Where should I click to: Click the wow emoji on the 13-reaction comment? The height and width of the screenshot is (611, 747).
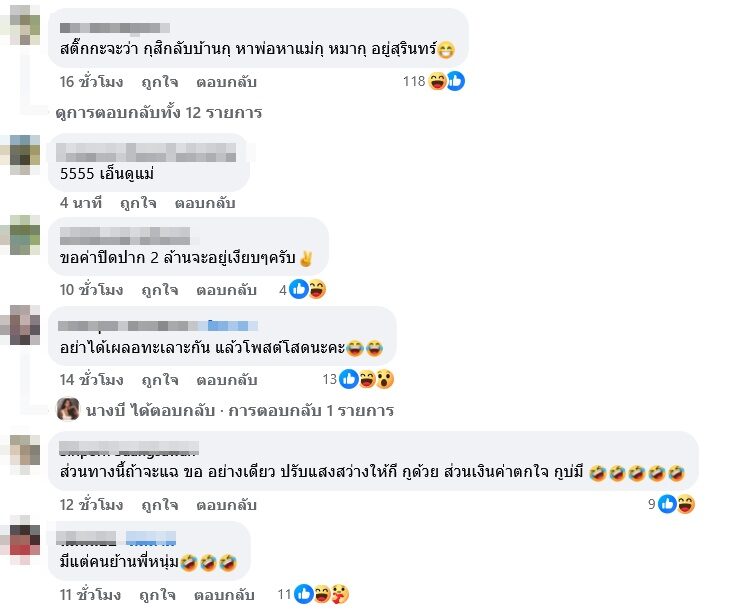[x=385, y=380]
